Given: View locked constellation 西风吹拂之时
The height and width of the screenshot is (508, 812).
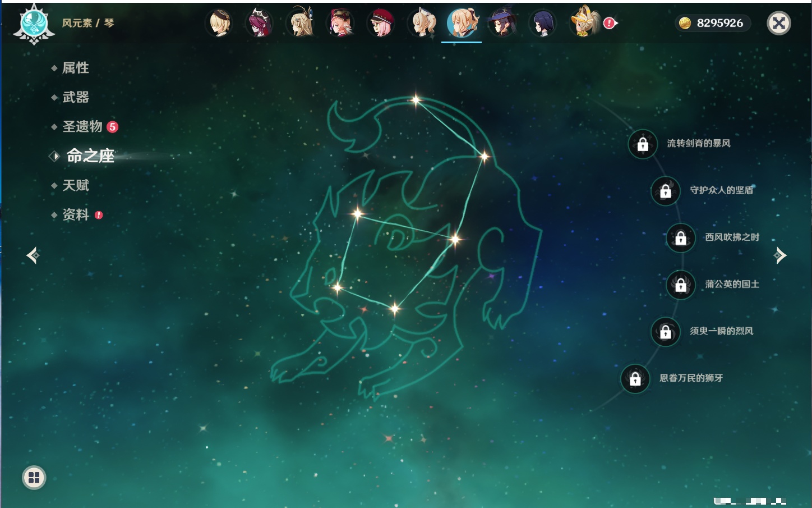Looking at the screenshot, I should [681, 238].
